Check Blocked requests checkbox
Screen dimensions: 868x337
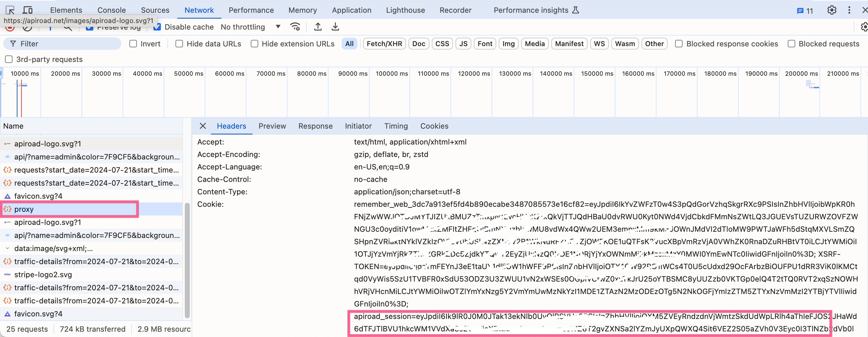(791, 44)
